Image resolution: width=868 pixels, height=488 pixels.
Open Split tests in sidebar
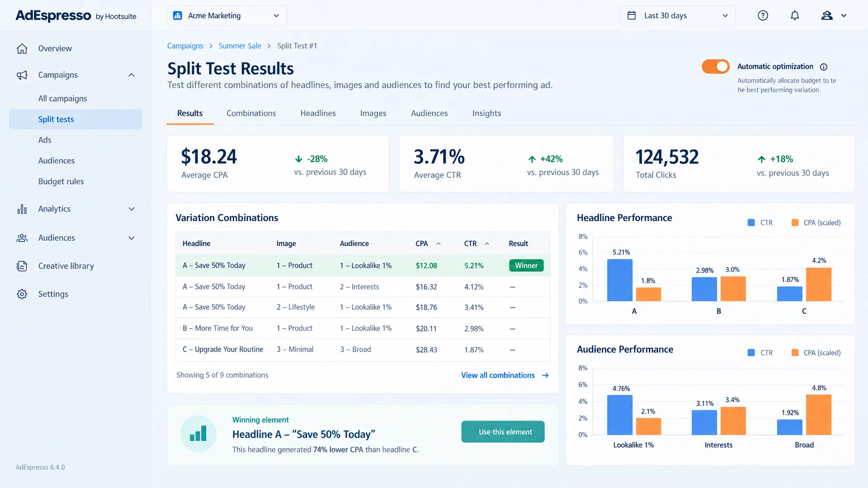click(76, 120)
